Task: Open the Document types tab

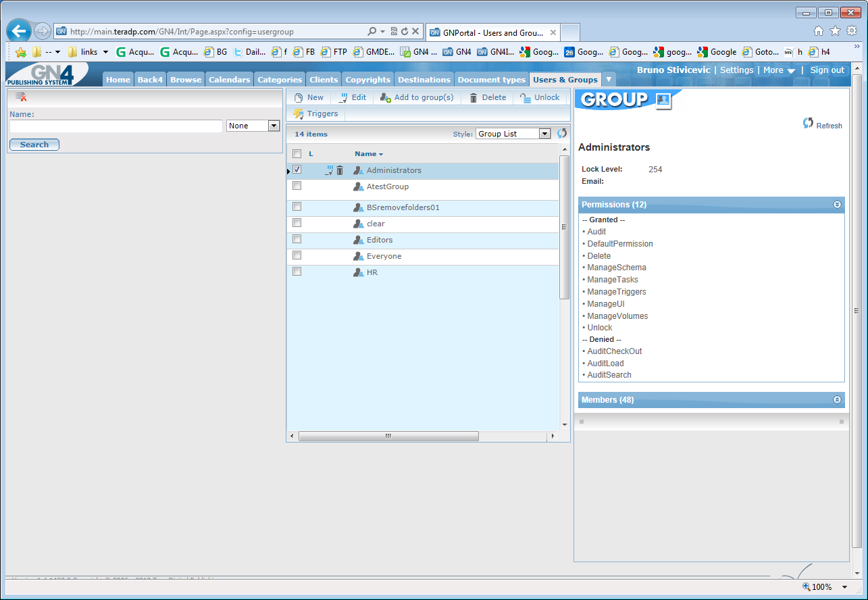Action: (492, 79)
